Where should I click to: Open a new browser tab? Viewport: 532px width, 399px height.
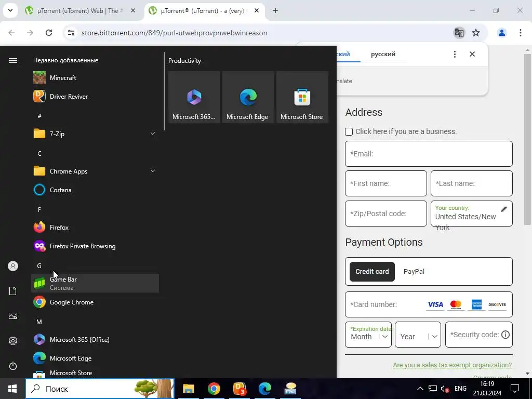pyautogui.click(x=275, y=11)
